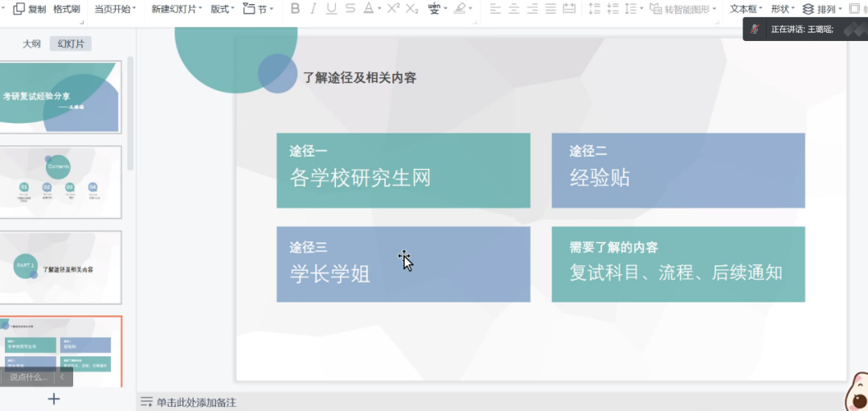Select the 考研复试经验分享 title slide thumbnail

tap(60, 97)
